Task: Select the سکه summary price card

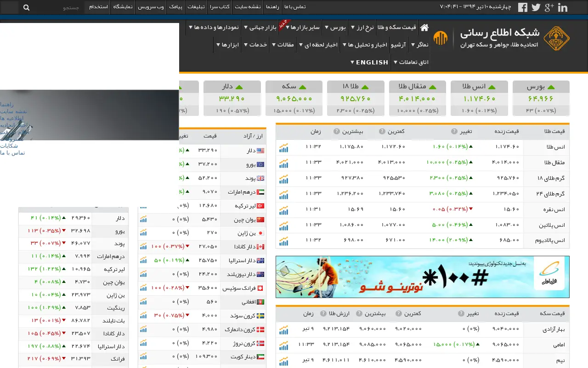Action: click(x=294, y=98)
